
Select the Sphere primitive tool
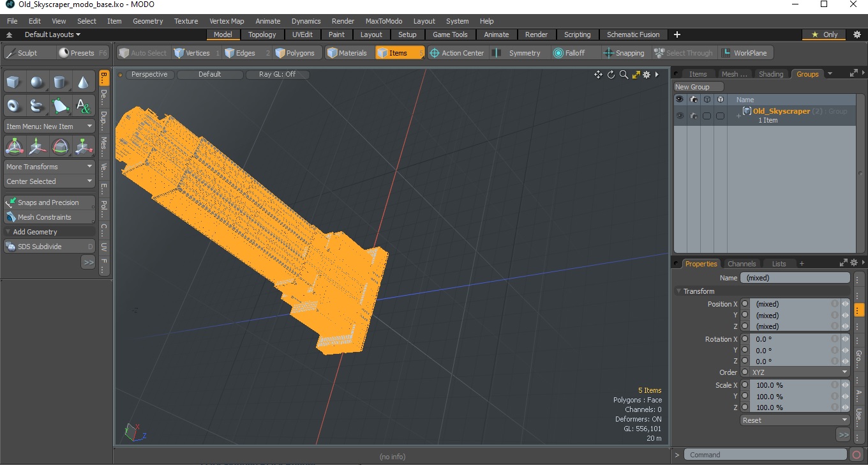tap(37, 82)
